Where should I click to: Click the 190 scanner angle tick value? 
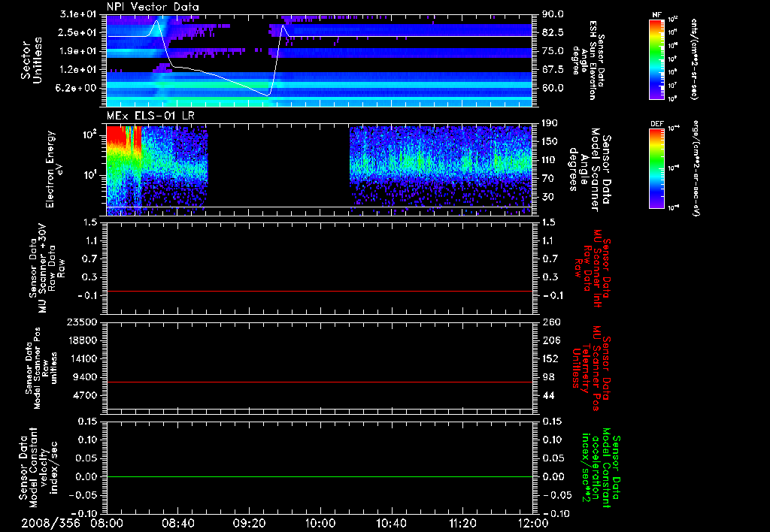pyautogui.click(x=550, y=123)
